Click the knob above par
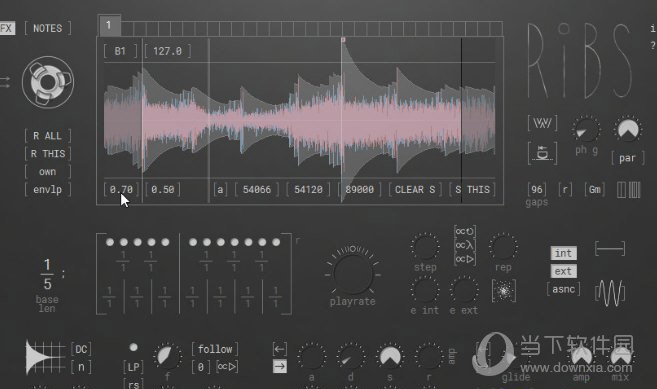The image size is (657, 389). [628, 130]
